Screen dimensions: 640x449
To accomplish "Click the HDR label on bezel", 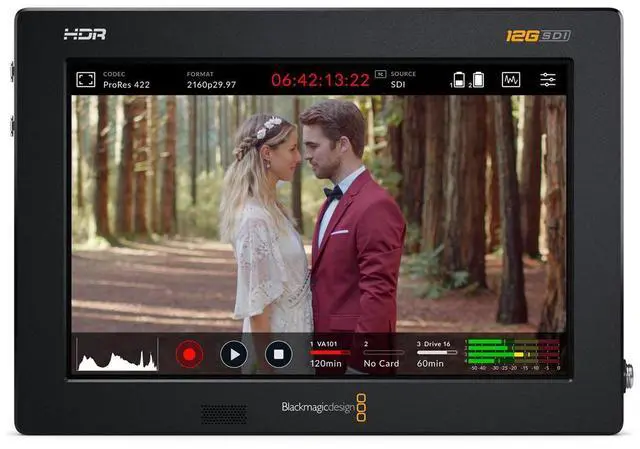I will (84, 34).
